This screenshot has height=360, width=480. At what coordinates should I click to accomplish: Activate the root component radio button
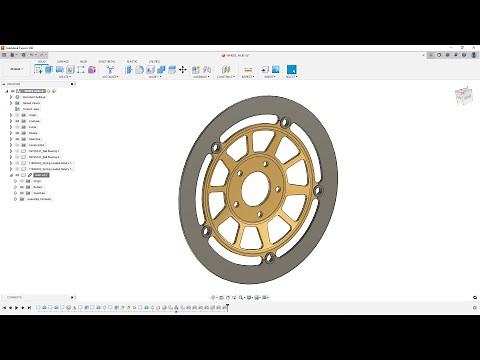(54, 91)
